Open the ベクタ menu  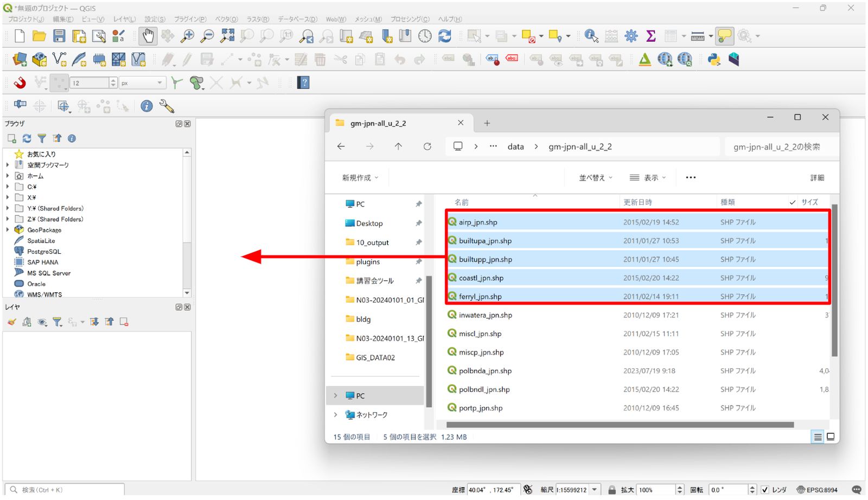(x=226, y=19)
